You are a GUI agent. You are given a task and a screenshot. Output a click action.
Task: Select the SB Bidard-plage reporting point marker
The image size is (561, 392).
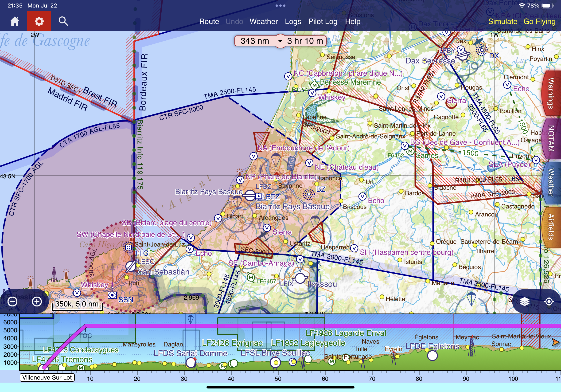(218, 218)
